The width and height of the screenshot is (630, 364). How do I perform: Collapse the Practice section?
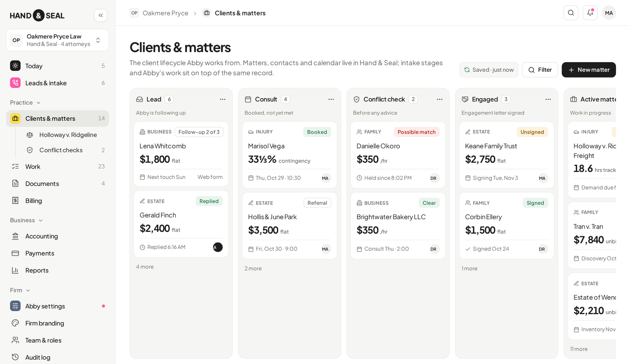26,102
